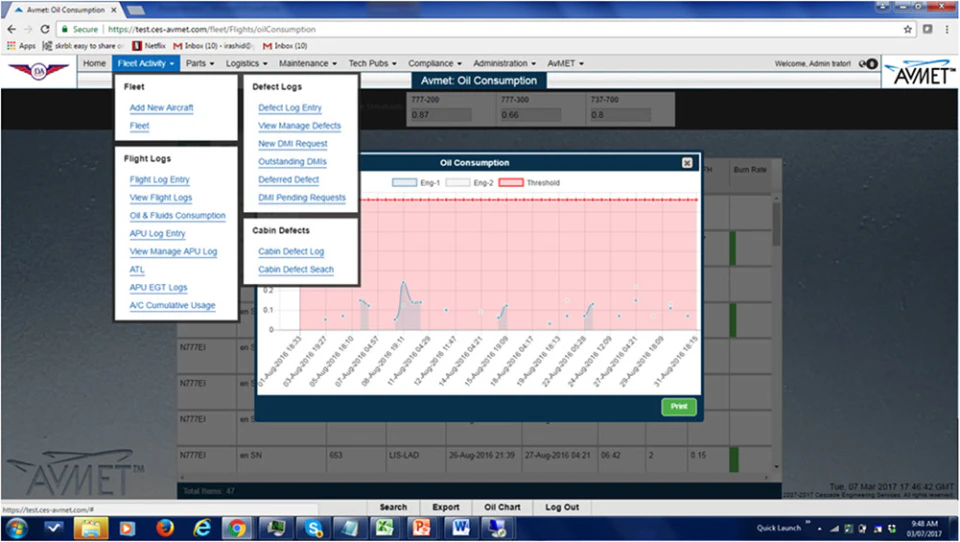Open View Manage APU Log link
This screenshot has height=542, width=960.
[173, 251]
